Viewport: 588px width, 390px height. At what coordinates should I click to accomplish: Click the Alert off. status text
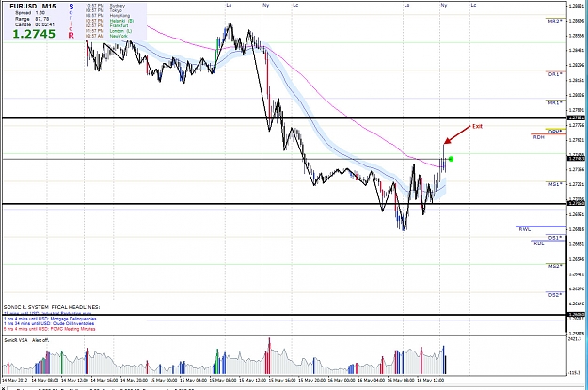click(40, 340)
